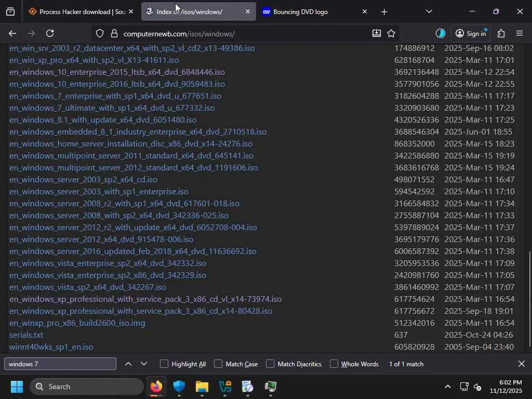
Task: Close the Bouncing DVD logo tab
Action: (x=365, y=11)
